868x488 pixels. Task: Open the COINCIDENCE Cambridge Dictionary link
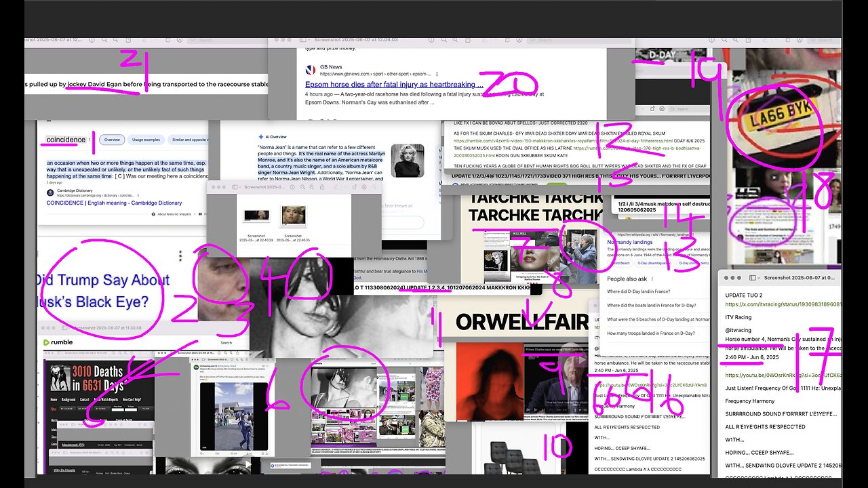tap(114, 203)
